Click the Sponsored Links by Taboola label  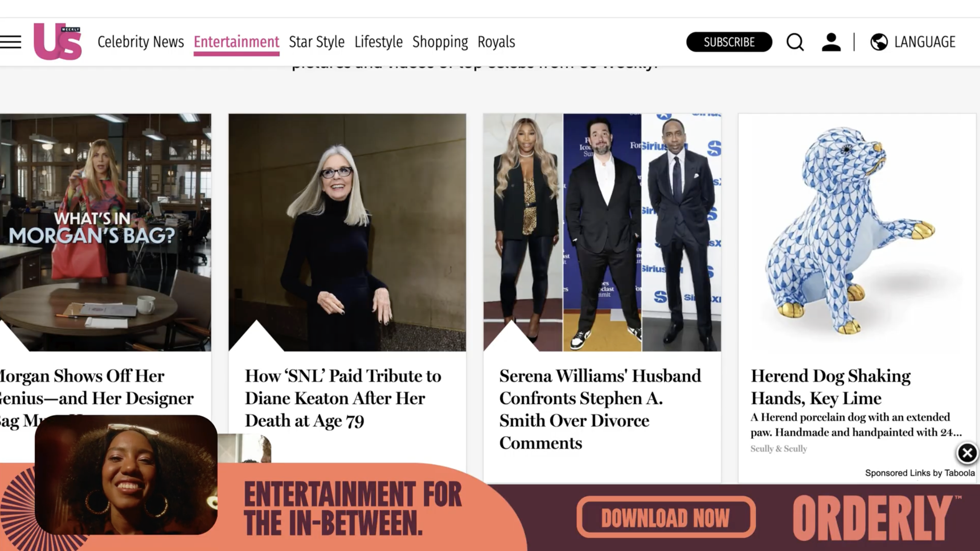[920, 473]
